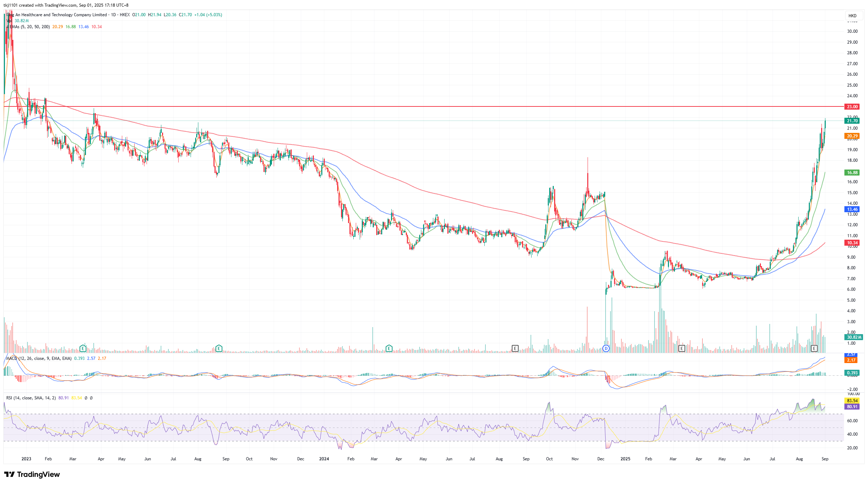
Task: Click the red 10.34 EMA price label
Action: coord(852,243)
